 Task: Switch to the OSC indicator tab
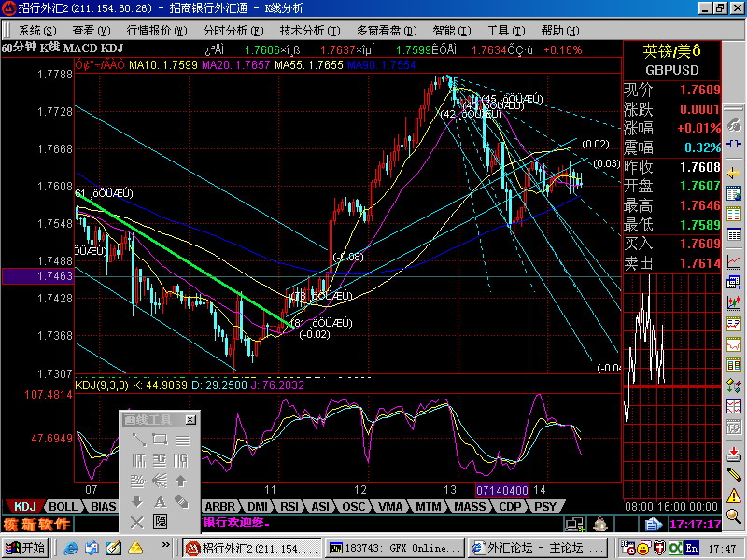353,507
